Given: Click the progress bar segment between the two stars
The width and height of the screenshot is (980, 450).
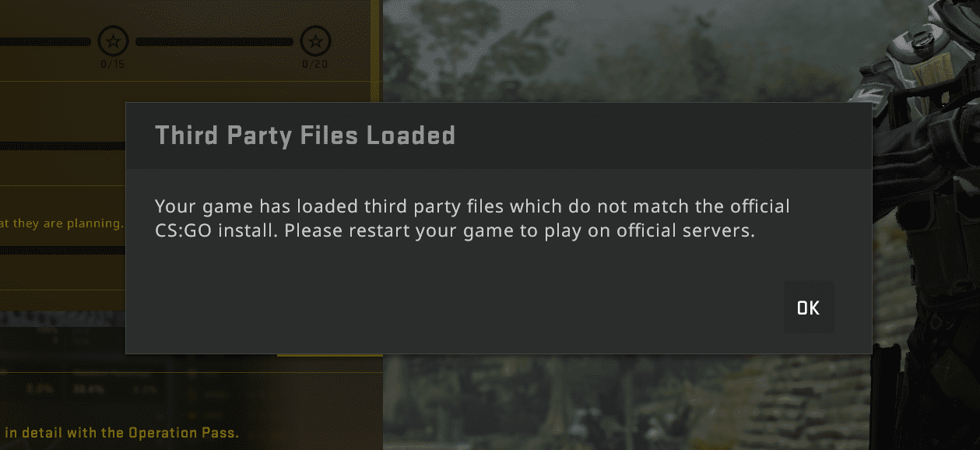Looking at the screenshot, I should tap(214, 41).
